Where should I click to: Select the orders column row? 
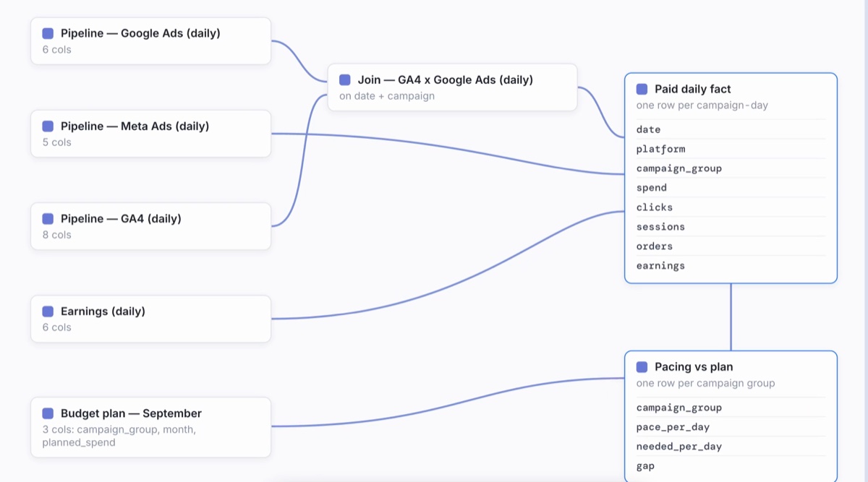[x=731, y=246]
